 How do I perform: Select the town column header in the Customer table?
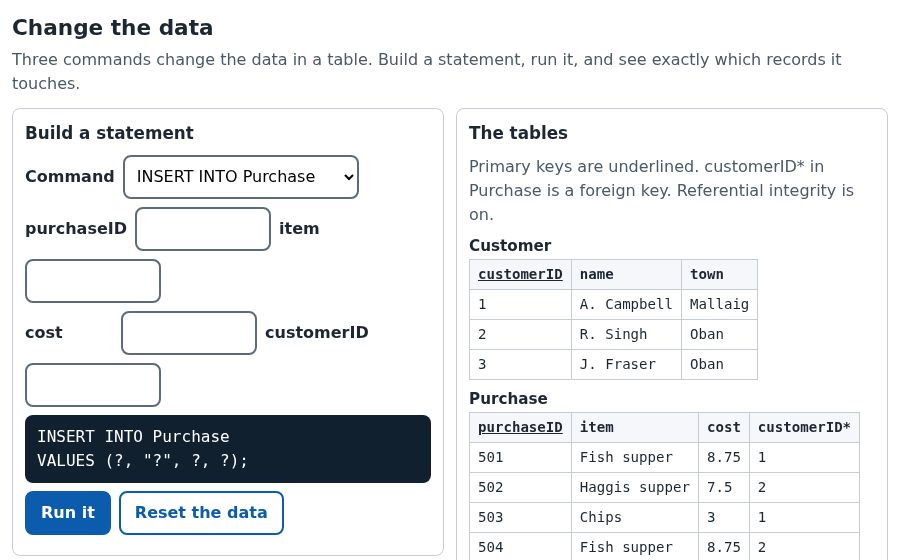click(719, 275)
